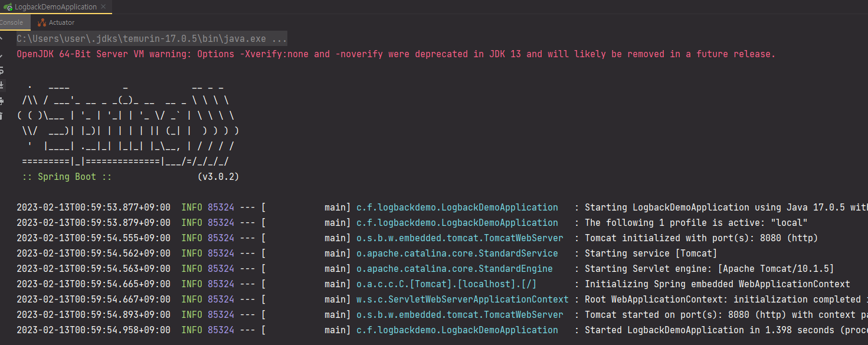The width and height of the screenshot is (868, 345).
Task: Click 'The following 1 profile is active' message
Action: (x=696, y=223)
